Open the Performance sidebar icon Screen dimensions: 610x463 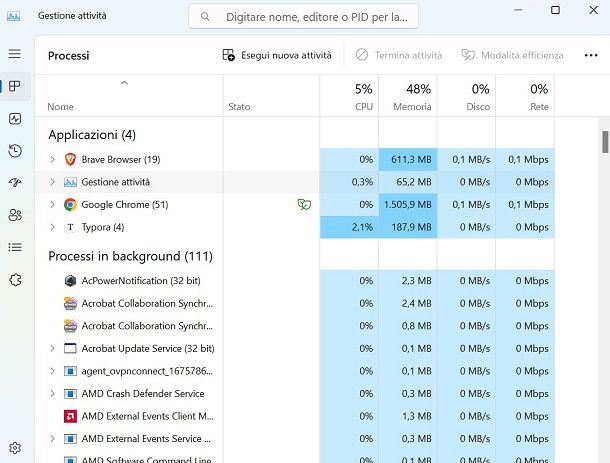(15, 119)
